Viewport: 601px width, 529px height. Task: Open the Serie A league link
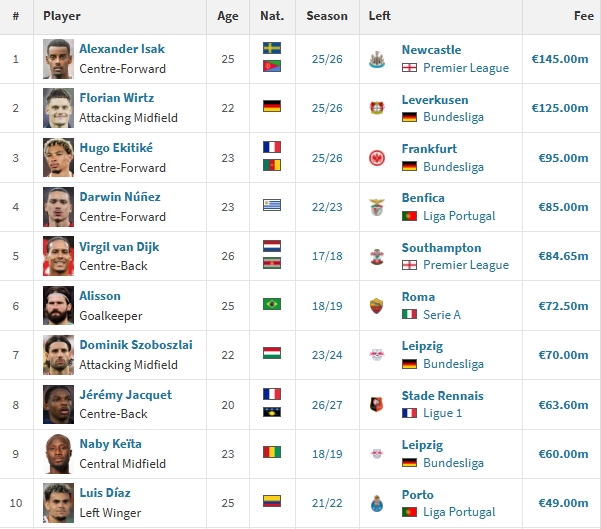pos(442,315)
